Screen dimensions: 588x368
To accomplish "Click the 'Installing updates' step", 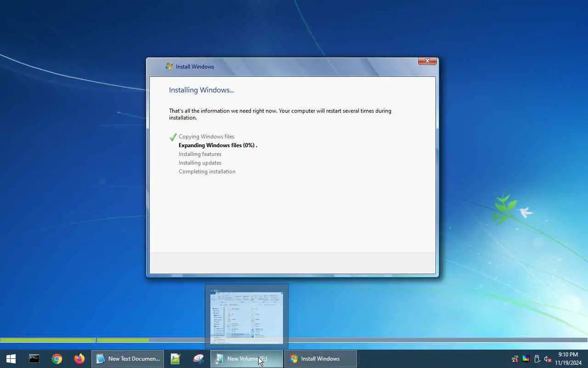I will coord(200,163).
